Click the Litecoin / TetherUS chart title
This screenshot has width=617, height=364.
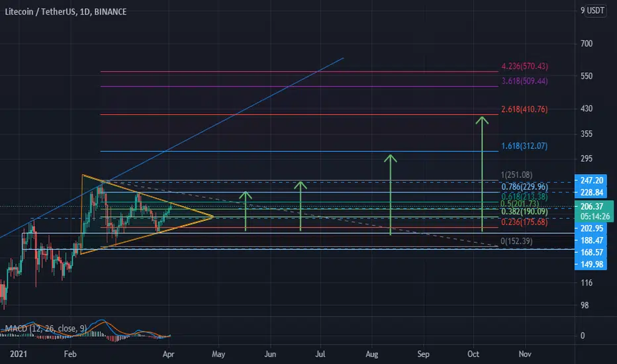click(66, 12)
